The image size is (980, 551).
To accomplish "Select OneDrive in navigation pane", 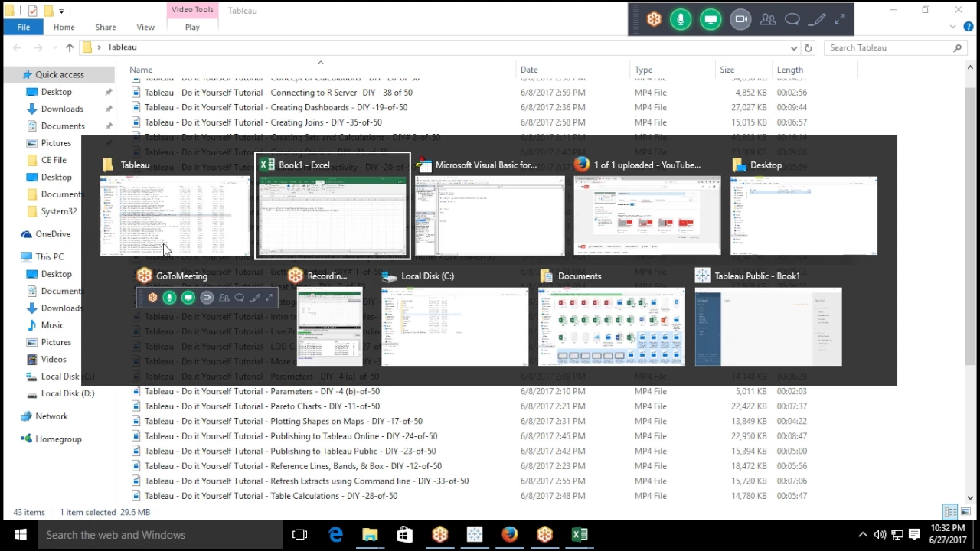I will 53,234.
